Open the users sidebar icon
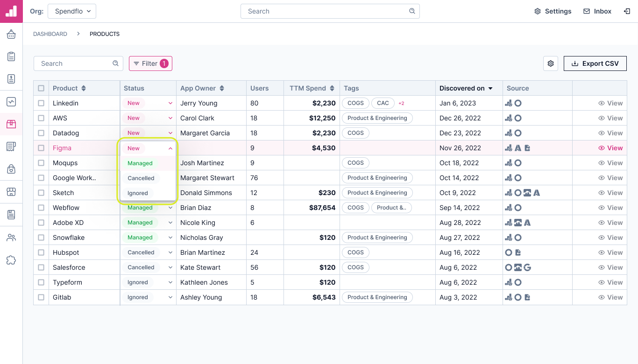Image resolution: width=638 pixels, height=364 pixels. [x=11, y=238]
